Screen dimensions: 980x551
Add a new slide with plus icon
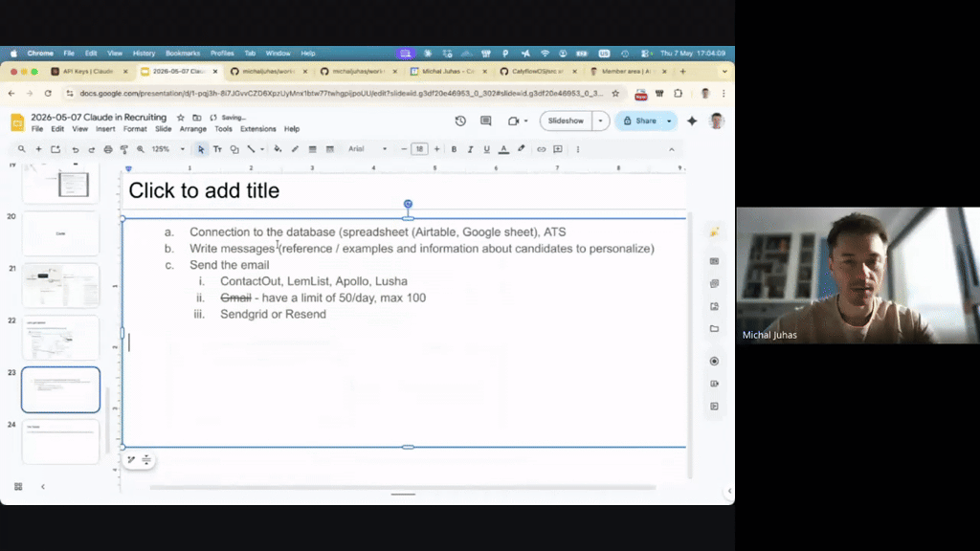(38, 149)
